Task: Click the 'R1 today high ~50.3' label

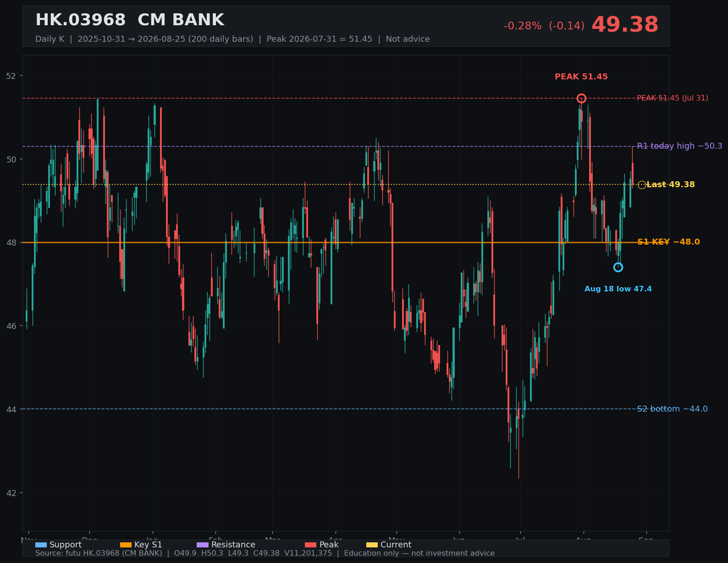Action: click(x=680, y=146)
